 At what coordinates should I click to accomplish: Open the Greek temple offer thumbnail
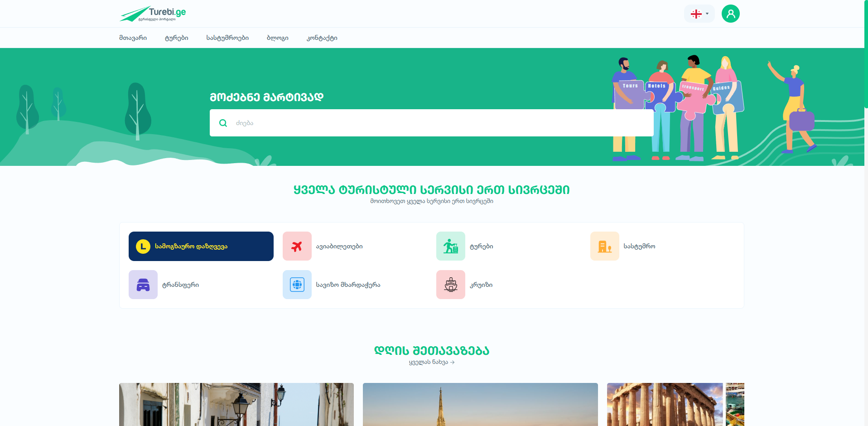pyautogui.click(x=665, y=404)
